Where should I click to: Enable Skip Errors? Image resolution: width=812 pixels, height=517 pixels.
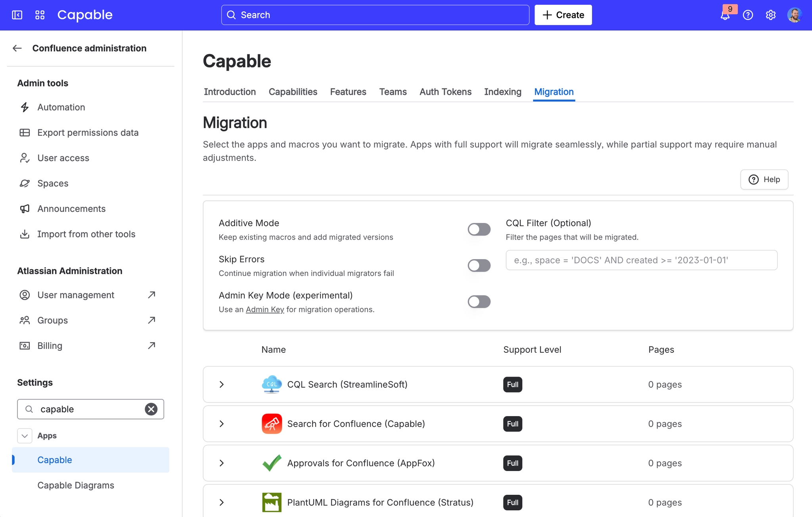479,265
